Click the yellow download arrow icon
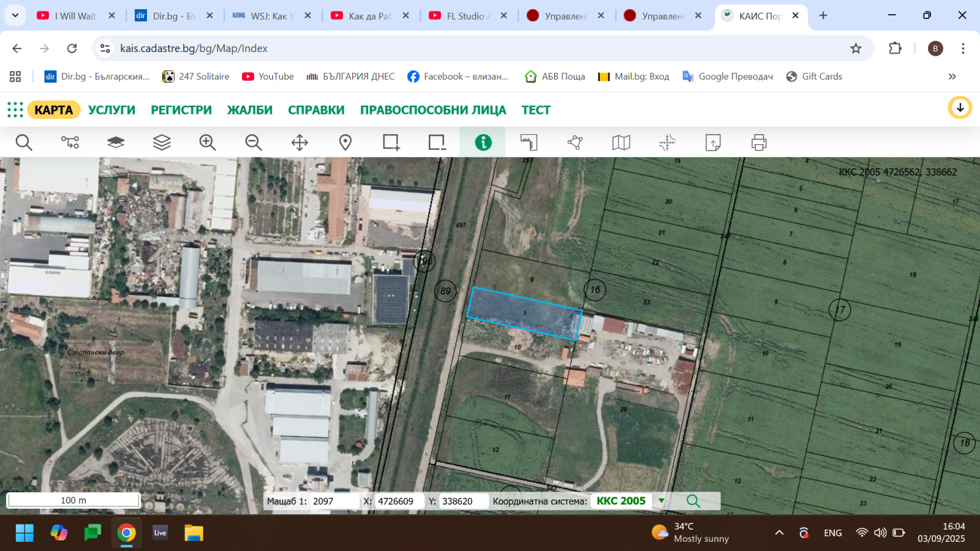Viewport: 980px width, 551px height. pyautogui.click(x=960, y=108)
